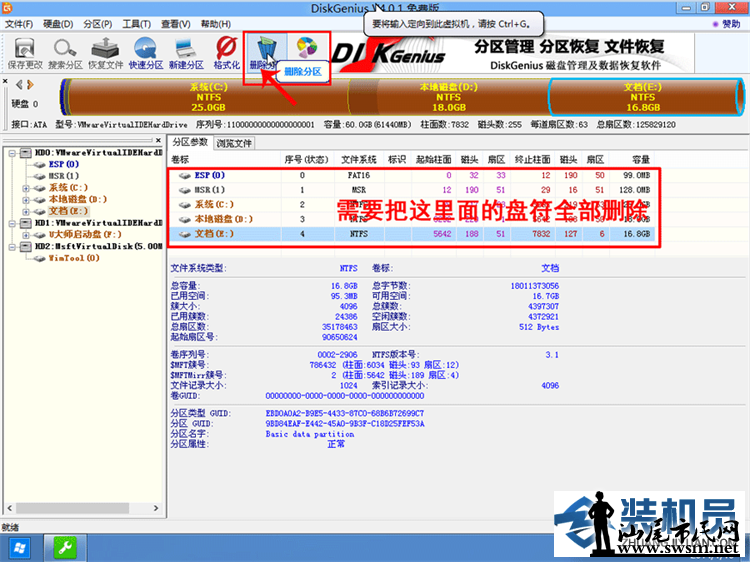750x562 pixels.
Task: Open the 工具(T) menu
Action: (x=137, y=24)
